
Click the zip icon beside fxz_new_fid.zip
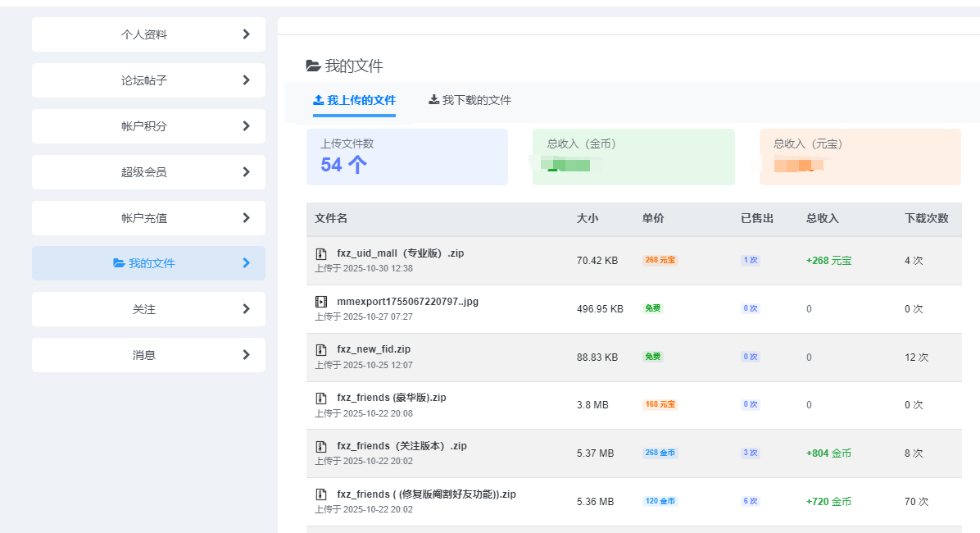point(321,350)
